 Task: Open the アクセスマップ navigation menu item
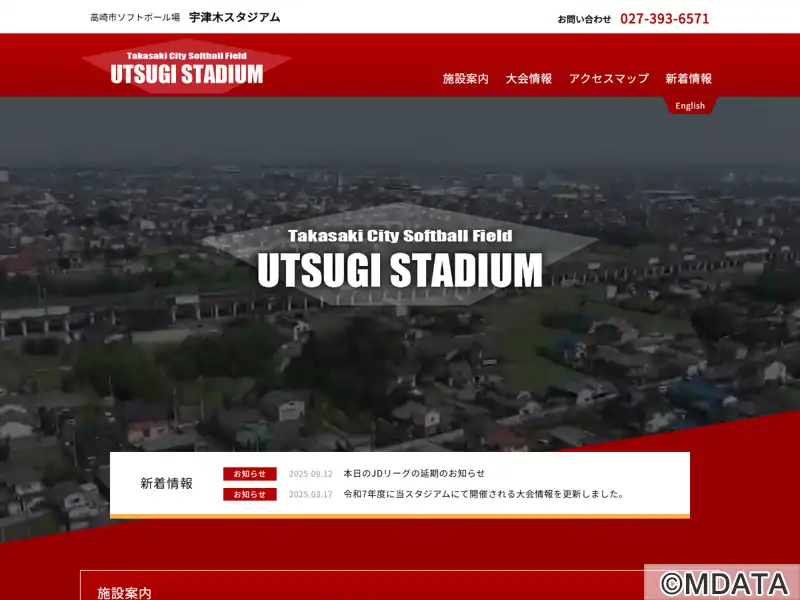pos(609,79)
